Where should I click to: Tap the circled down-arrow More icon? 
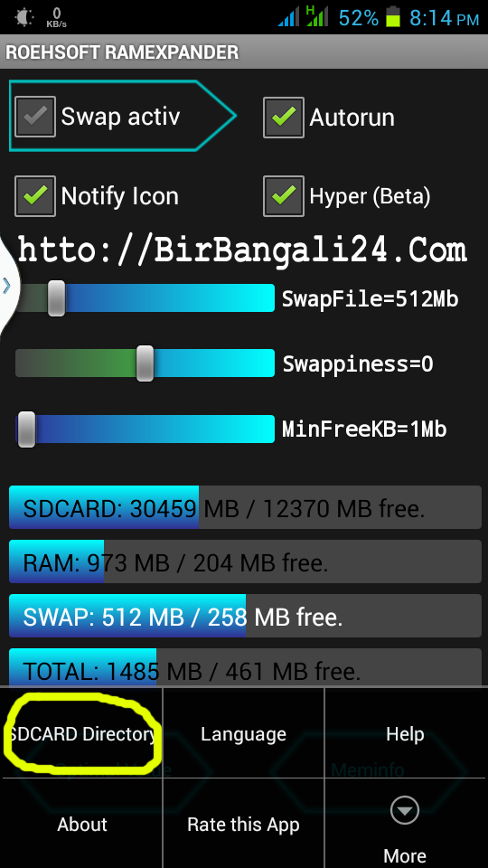click(x=405, y=813)
